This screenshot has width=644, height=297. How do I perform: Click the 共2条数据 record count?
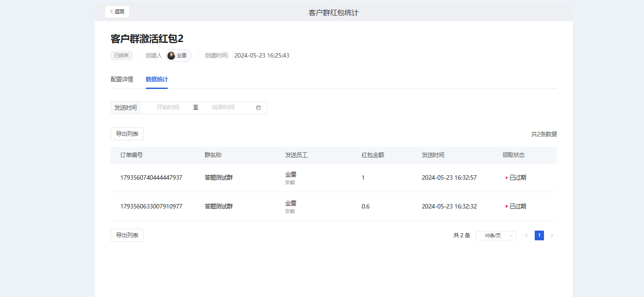coord(544,134)
